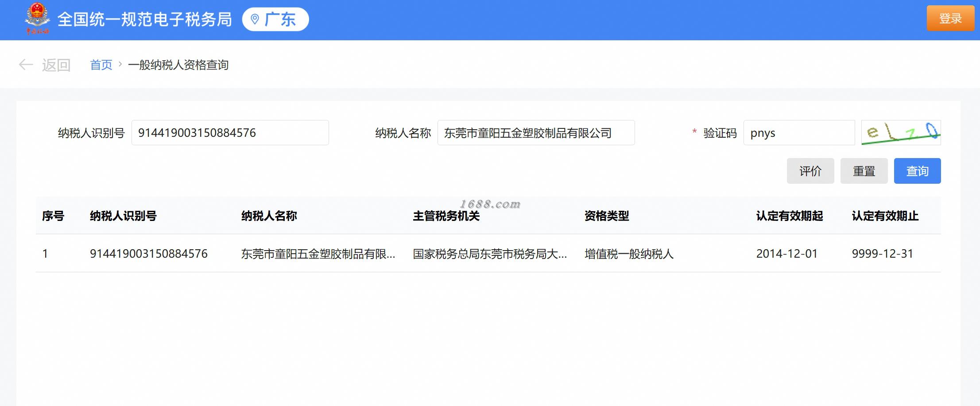Click the back arrow icon
The width and height of the screenshot is (980, 406).
pyautogui.click(x=26, y=65)
